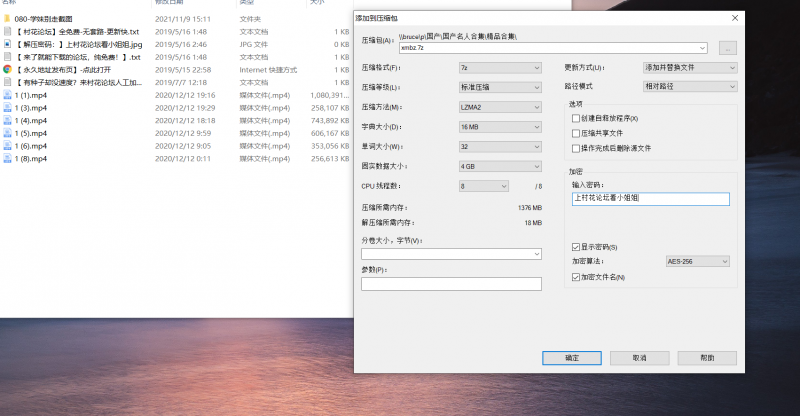Click the 080 folder icon
The height and width of the screenshot is (416, 800).
(7, 19)
